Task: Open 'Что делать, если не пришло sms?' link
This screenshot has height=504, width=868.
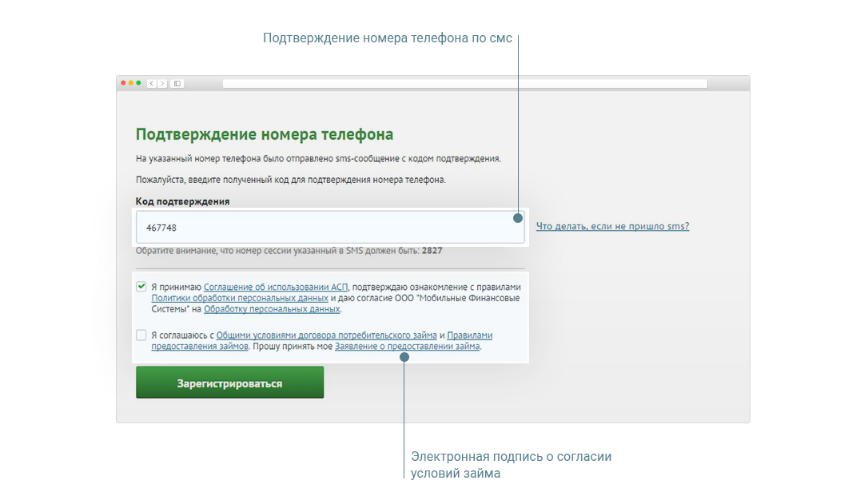Action: pyautogui.click(x=612, y=226)
